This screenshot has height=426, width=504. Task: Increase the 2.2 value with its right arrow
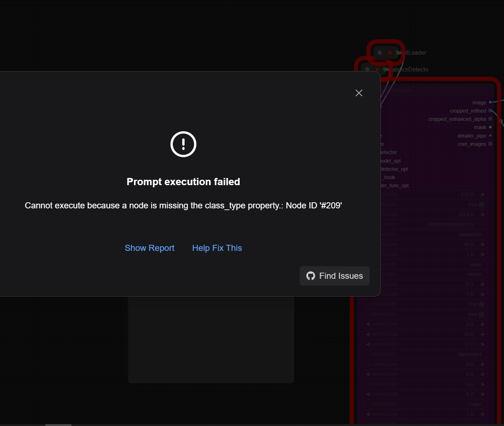(x=483, y=345)
